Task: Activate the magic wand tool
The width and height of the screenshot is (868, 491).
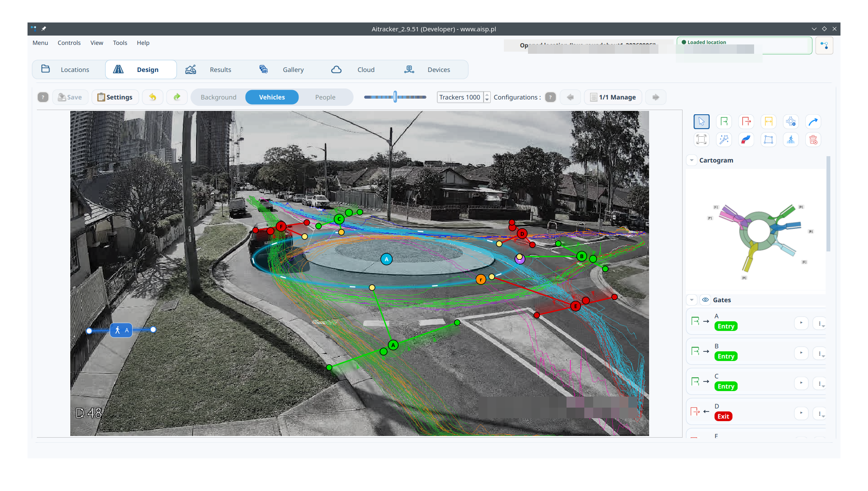Action: (x=724, y=140)
